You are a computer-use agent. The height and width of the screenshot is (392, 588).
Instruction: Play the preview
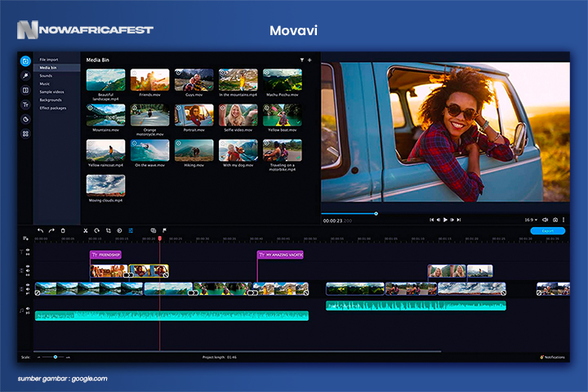point(445,220)
